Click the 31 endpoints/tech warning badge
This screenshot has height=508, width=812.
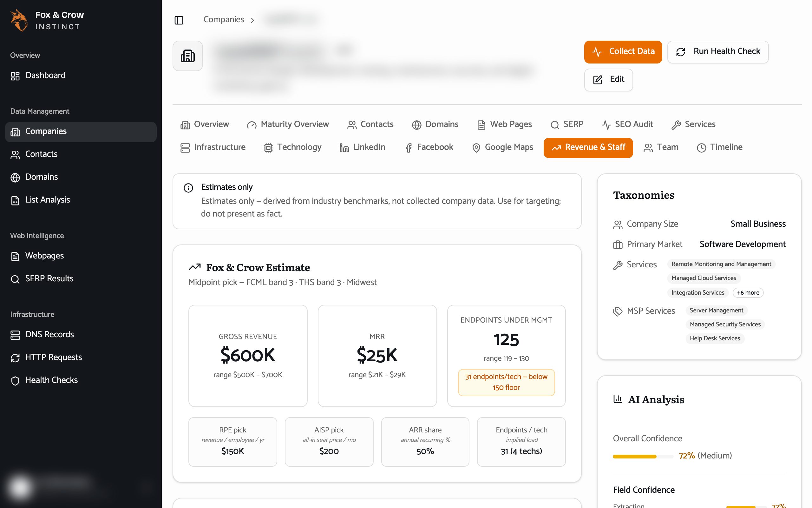pos(506,382)
